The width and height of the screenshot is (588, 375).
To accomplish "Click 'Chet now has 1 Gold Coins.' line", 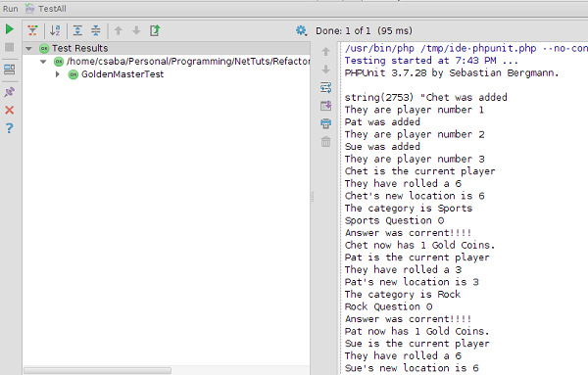I will 420,245.
